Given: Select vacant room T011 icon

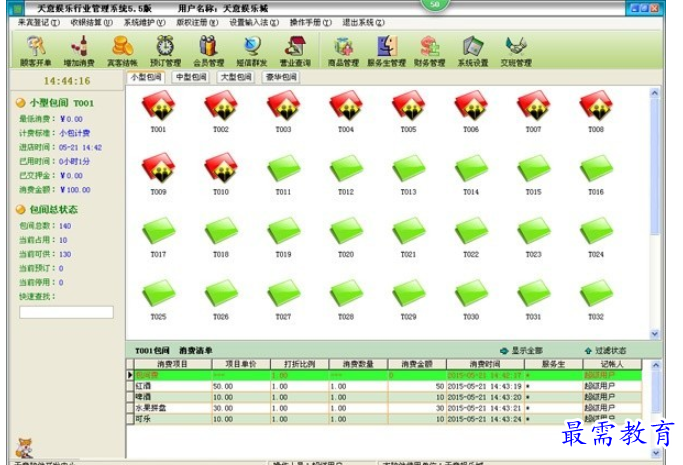Looking at the screenshot, I should pyautogui.click(x=284, y=168).
